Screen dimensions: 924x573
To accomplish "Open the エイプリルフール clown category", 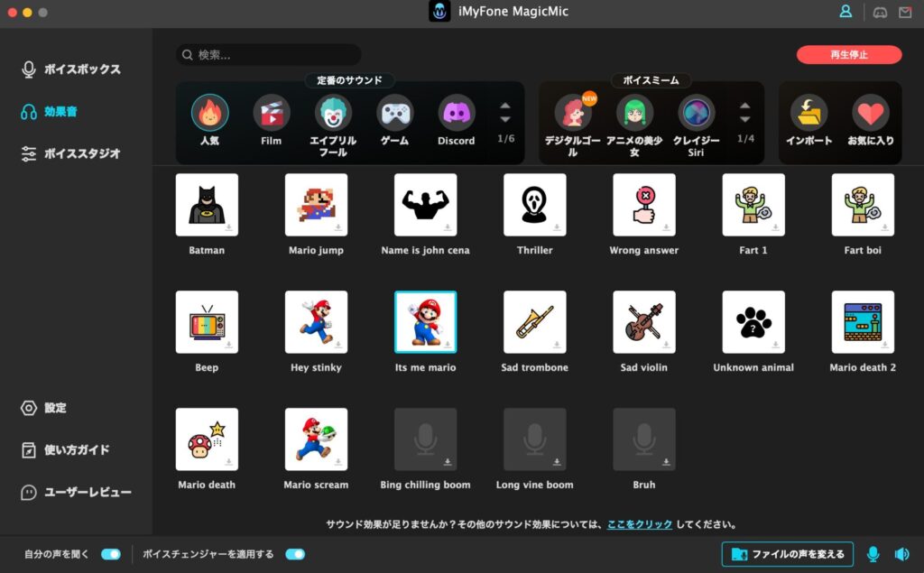I will click(x=333, y=113).
